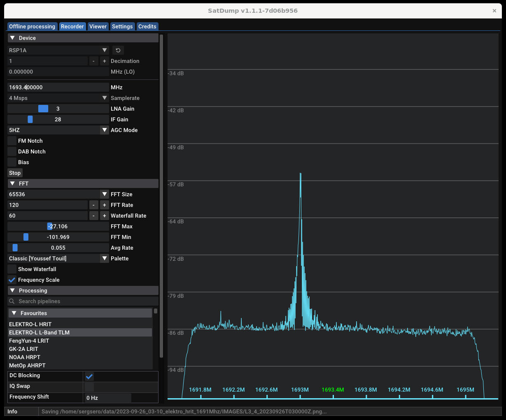This screenshot has width=506, height=420.
Task: Enable the FM Notch filter
Action: point(12,140)
